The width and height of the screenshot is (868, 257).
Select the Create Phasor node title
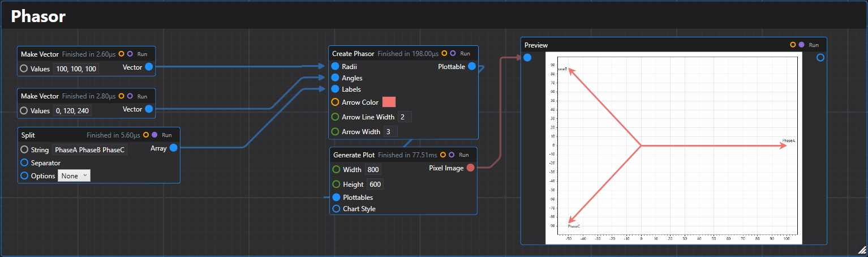coord(353,54)
